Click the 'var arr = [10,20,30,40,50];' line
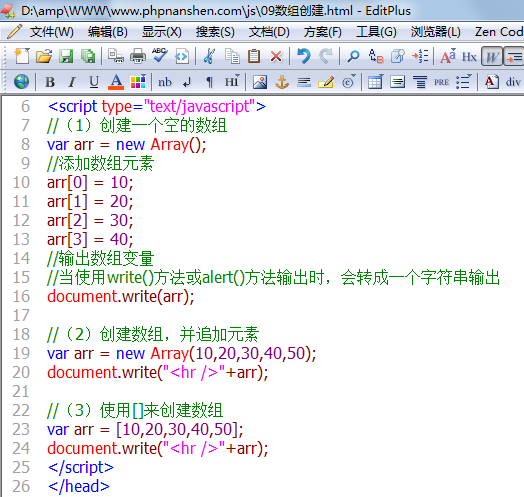The image size is (524, 497). click(x=145, y=429)
